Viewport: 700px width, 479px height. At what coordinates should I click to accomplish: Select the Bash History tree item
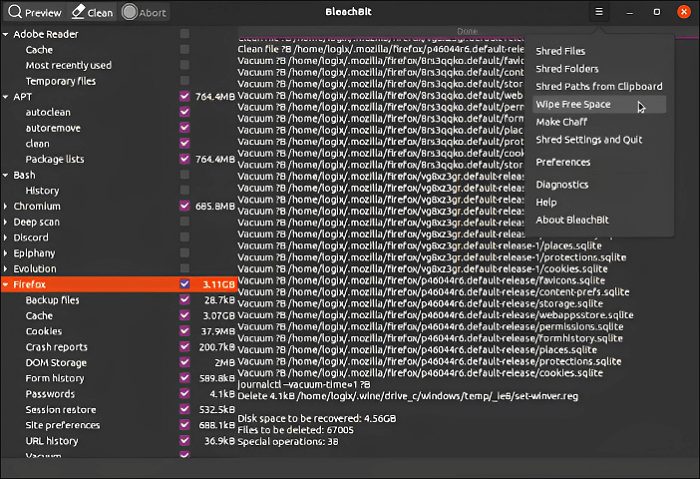(x=42, y=190)
